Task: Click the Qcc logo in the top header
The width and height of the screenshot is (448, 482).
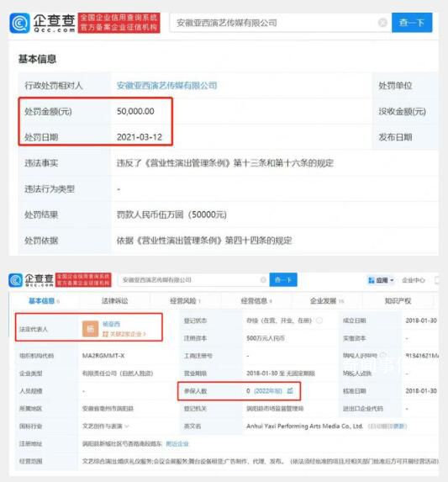Action: (x=42, y=23)
